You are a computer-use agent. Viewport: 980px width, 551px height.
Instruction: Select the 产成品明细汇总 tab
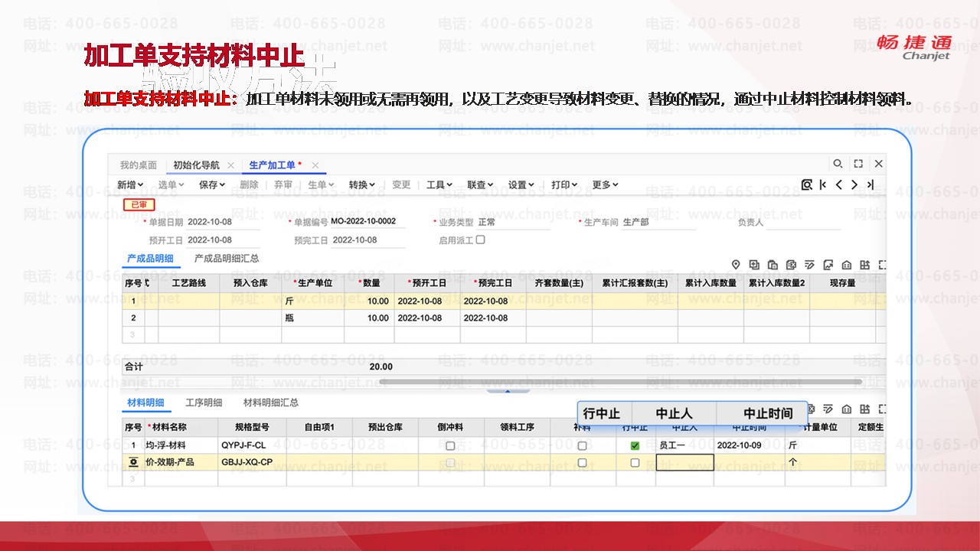(x=227, y=258)
